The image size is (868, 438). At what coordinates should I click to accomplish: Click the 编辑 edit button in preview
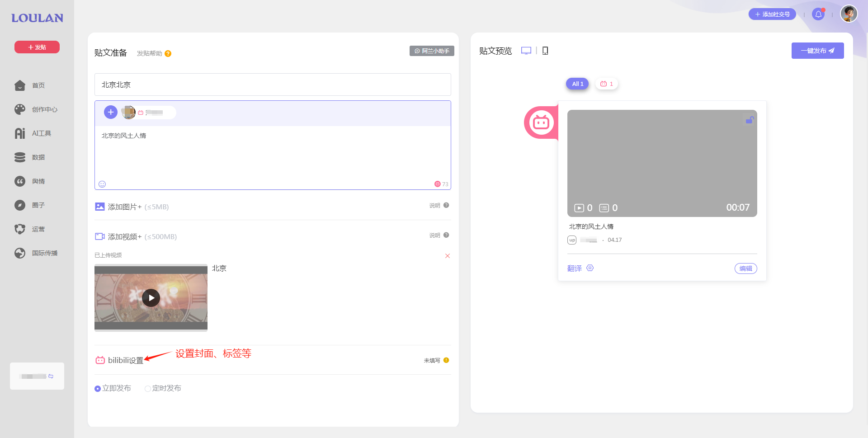pyautogui.click(x=745, y=268)
